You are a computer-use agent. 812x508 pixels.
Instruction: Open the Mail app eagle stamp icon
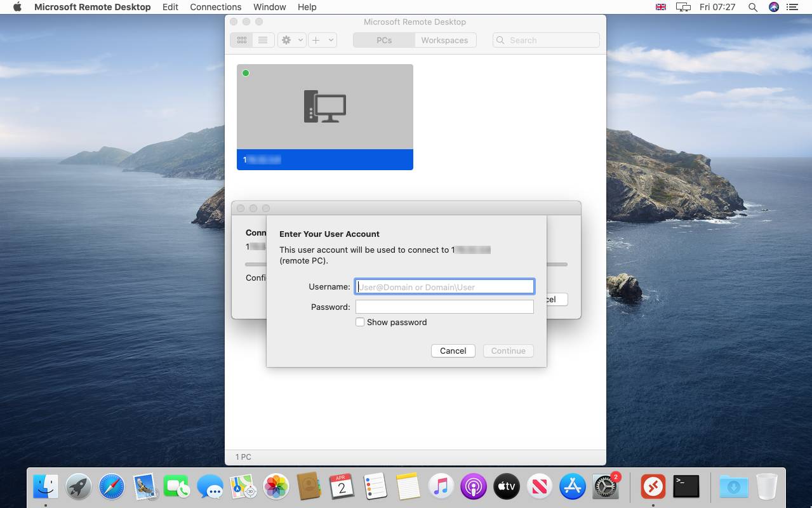145,487
